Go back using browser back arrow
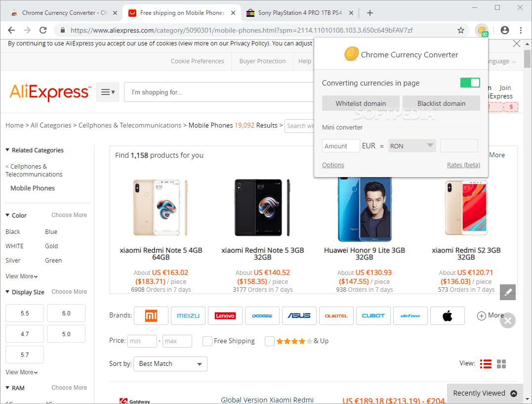The image size is (532, 404). coord(11,30)
